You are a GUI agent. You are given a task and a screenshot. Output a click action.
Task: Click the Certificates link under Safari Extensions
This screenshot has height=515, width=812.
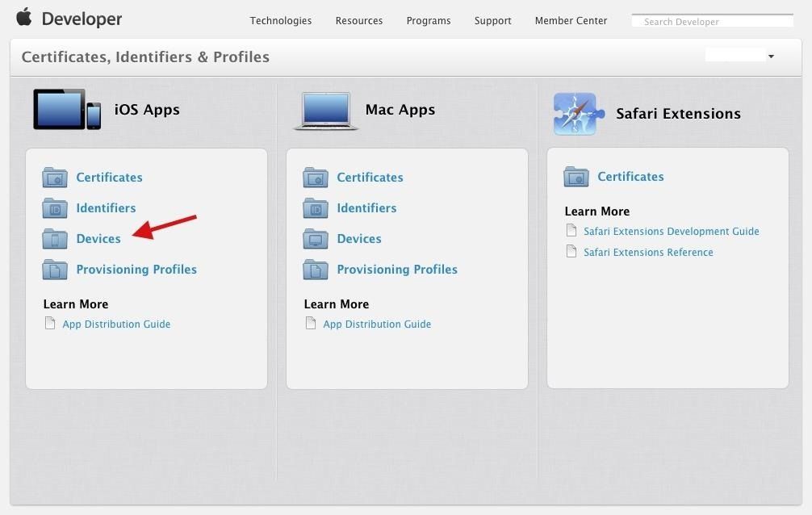[x=630, y=176]
